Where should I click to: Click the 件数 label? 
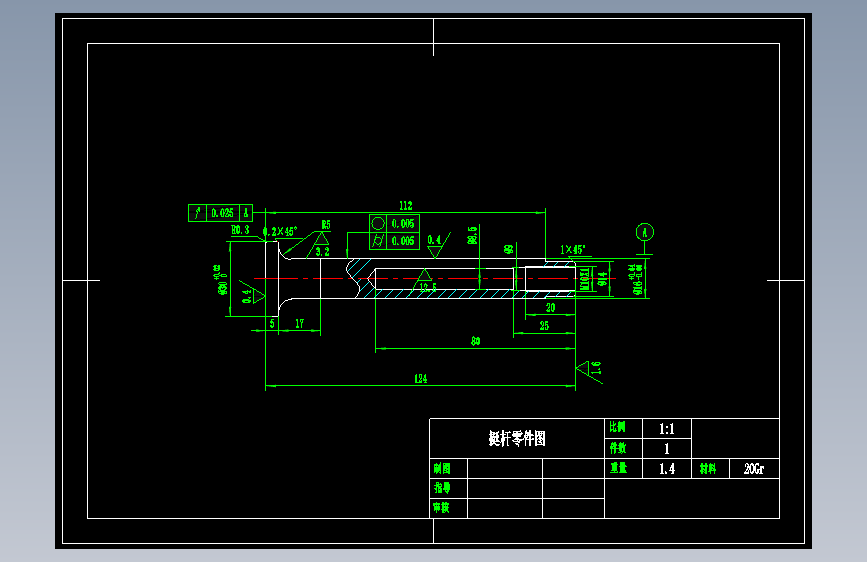pos(618,448)
